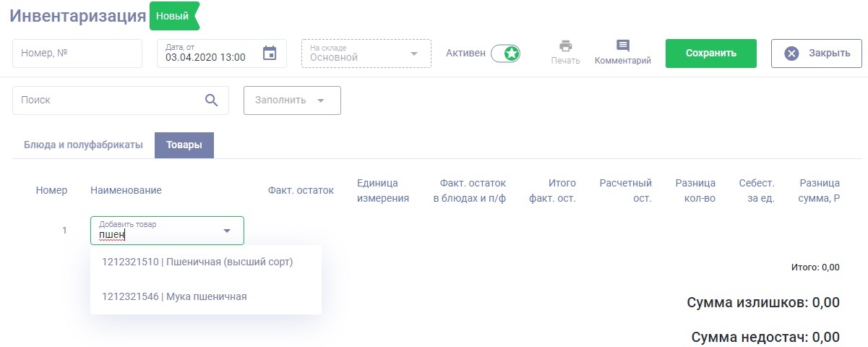
Task: Click the green Новый status badge
Action: pyautogui.click(x=173, y=16)
